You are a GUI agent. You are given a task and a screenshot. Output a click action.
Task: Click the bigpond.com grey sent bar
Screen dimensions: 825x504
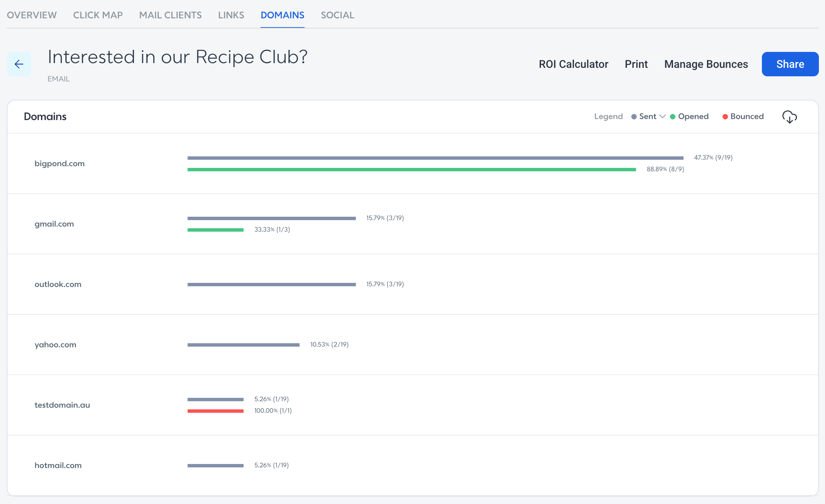[436, 158]
